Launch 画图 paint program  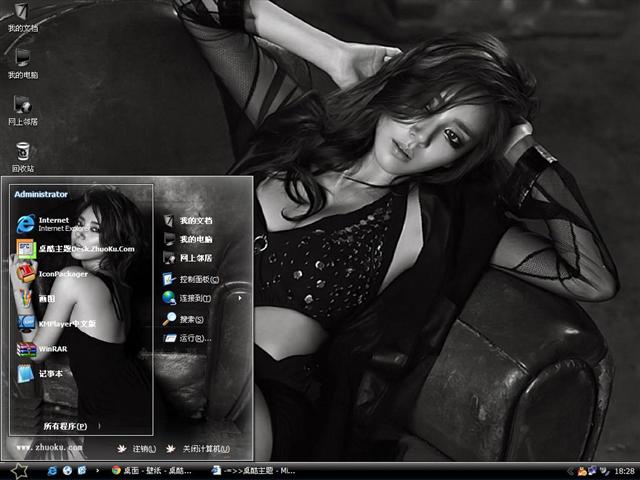point(47,298)
